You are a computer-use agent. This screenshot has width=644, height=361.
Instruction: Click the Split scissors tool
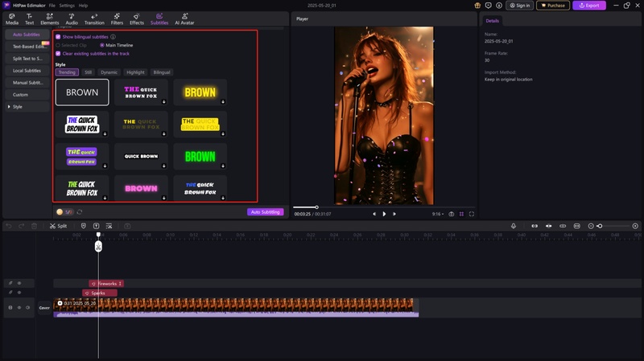coord(58,226)
